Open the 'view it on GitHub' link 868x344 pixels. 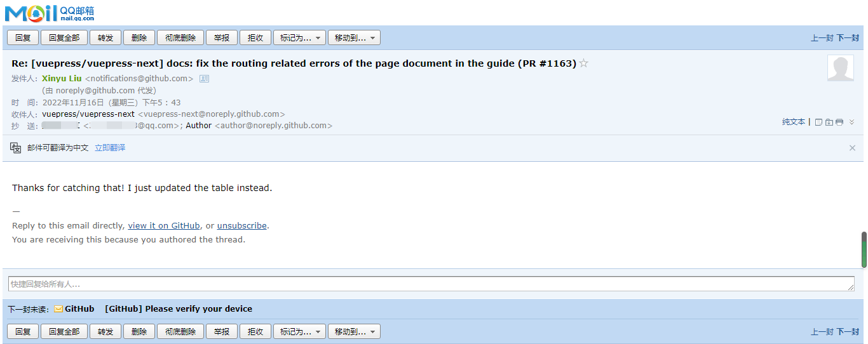coord(164,225)
